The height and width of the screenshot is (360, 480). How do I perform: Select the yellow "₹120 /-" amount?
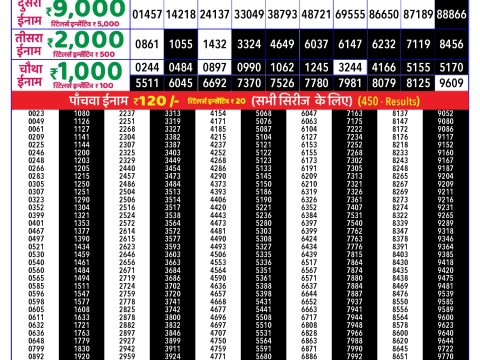[156, 101]
